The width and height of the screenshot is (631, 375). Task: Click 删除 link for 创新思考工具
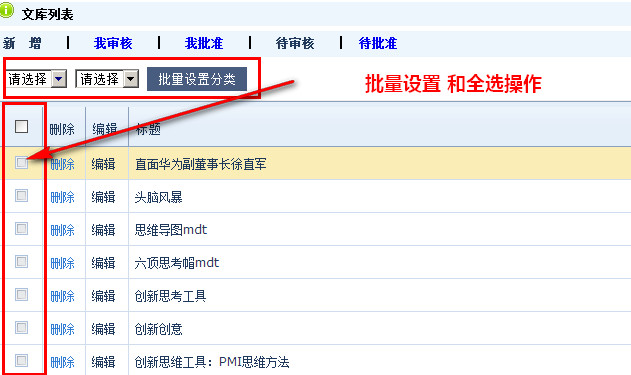[62, 296]
